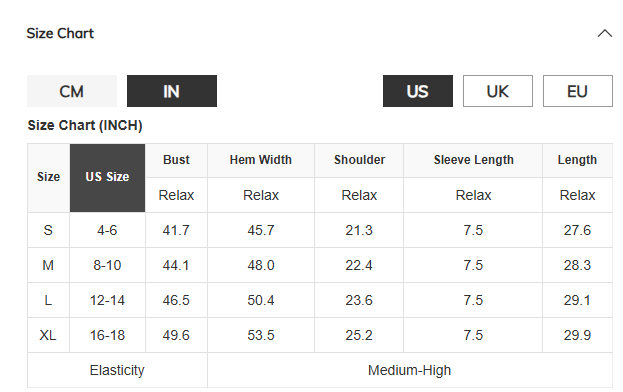Image resolution: width=623 pixels, height=392 pixels.
Task: Select the M size row label
Action: point(48,265)
